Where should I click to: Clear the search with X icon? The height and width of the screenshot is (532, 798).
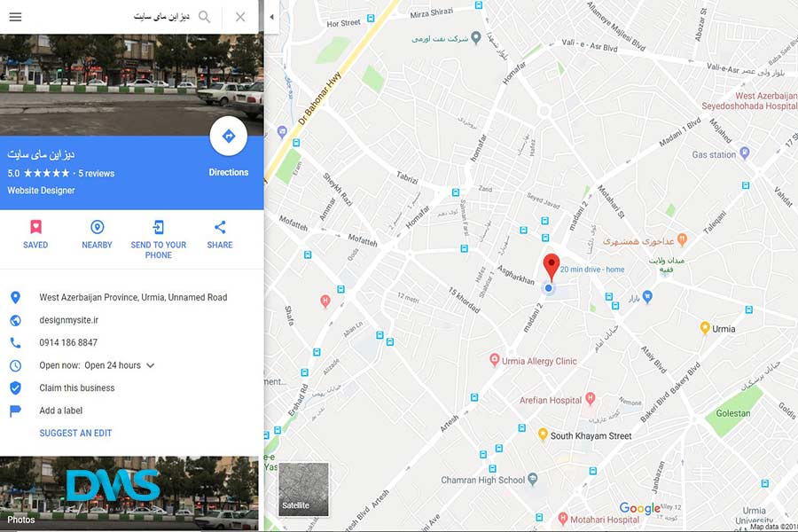tap(240, 17)
